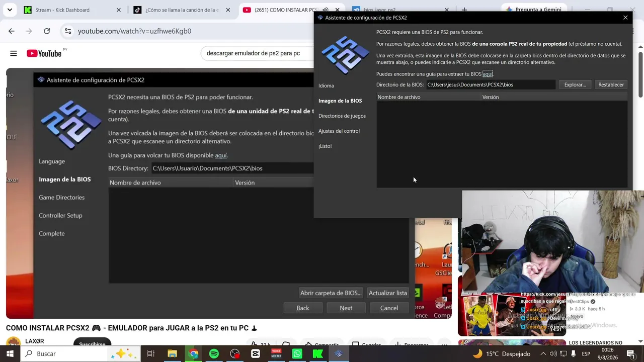The image size is (644, 362).
Task: Open the 15°C Despejado weather widget
Action: click(x=502, y=353)
